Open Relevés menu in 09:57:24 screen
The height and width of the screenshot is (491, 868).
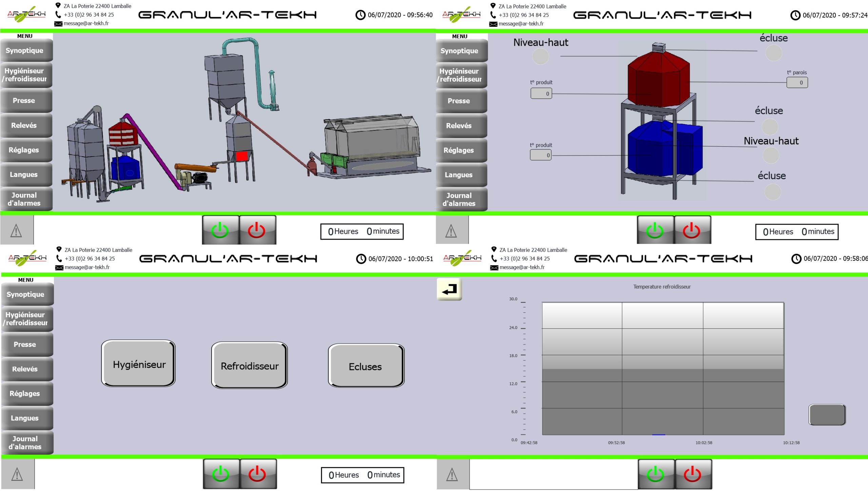(x=461, y=126)
